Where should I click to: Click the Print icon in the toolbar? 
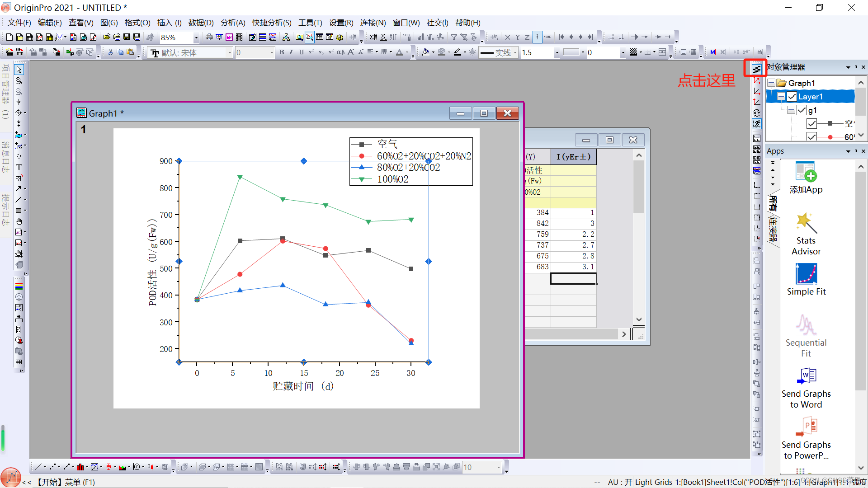coord(209,37)
